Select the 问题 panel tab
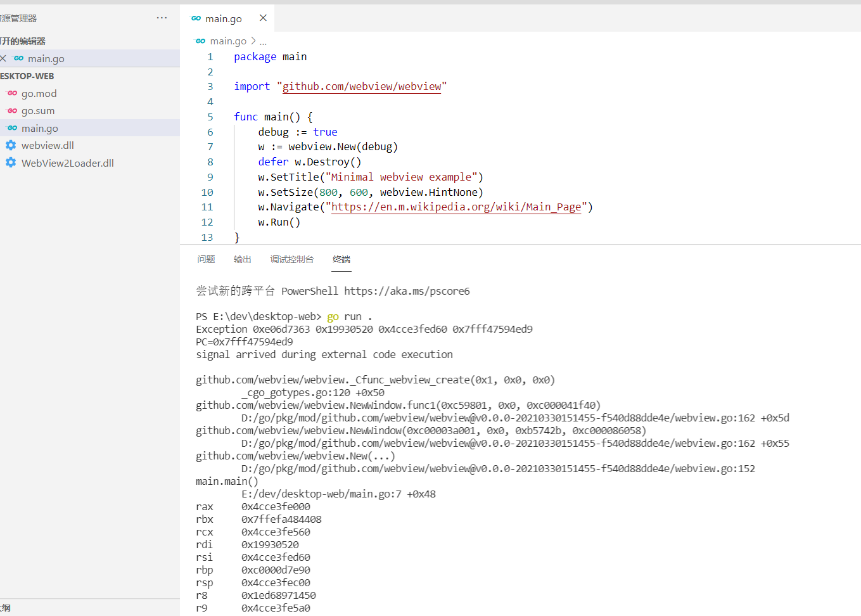 tap(206, 259)
